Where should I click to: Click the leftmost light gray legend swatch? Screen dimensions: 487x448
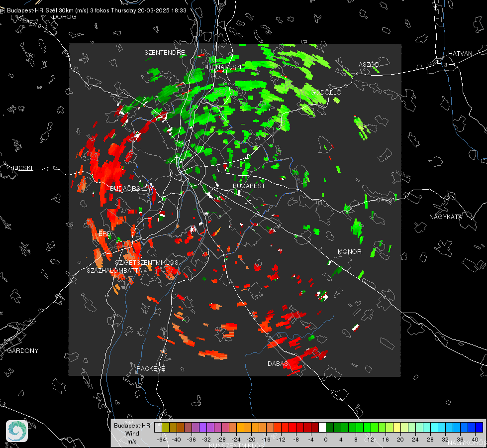pos(158,427)
